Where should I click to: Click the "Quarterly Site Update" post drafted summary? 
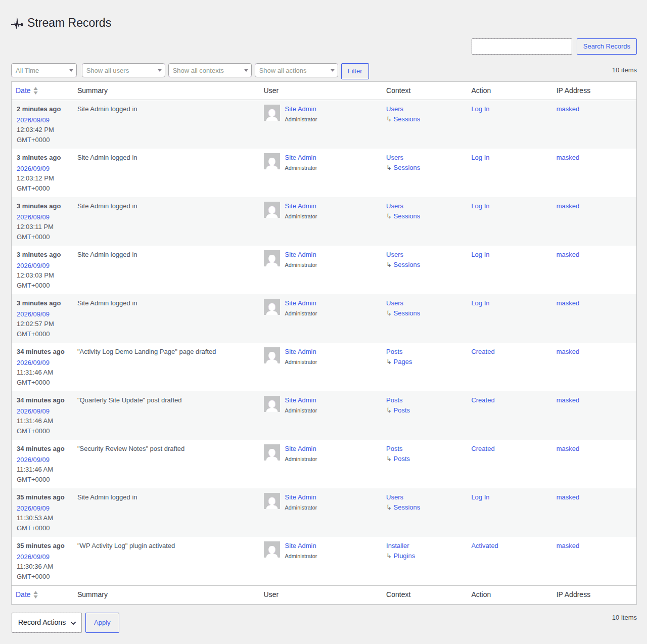(x=129, y=400)
